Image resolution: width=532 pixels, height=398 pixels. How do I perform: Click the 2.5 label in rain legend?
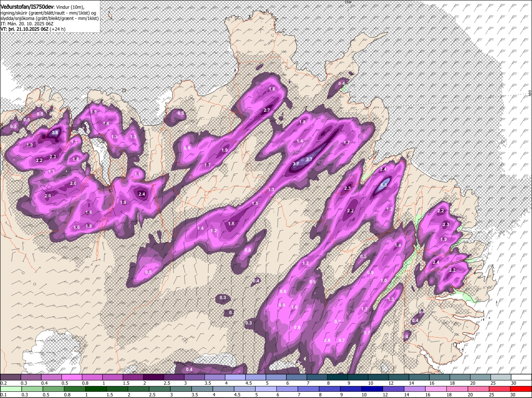pos(152,395)
